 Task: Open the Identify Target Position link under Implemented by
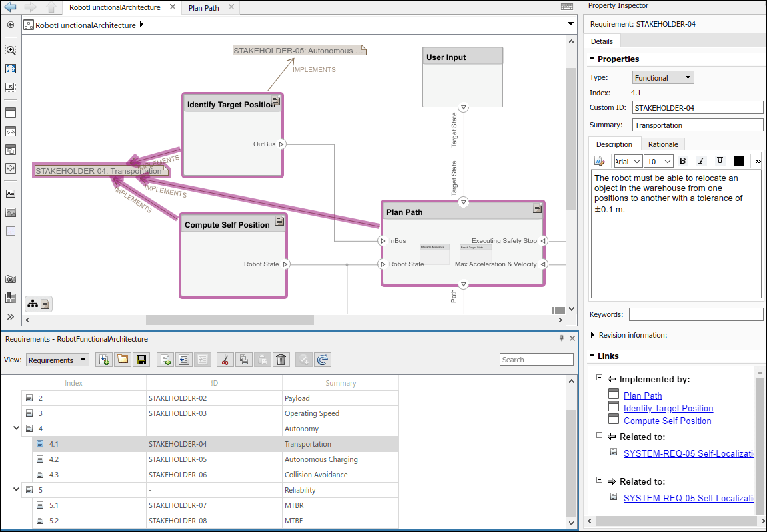[668, 408]
